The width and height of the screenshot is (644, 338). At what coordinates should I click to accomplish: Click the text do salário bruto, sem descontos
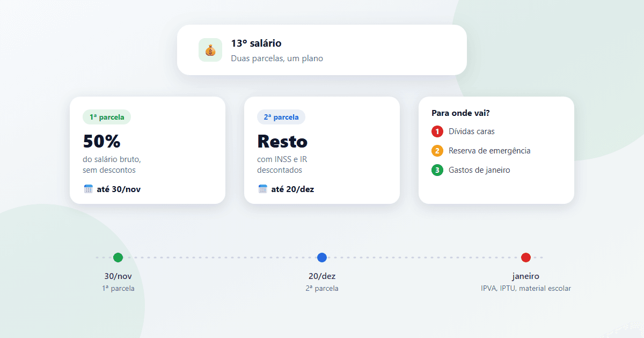(x=112, y=165)
